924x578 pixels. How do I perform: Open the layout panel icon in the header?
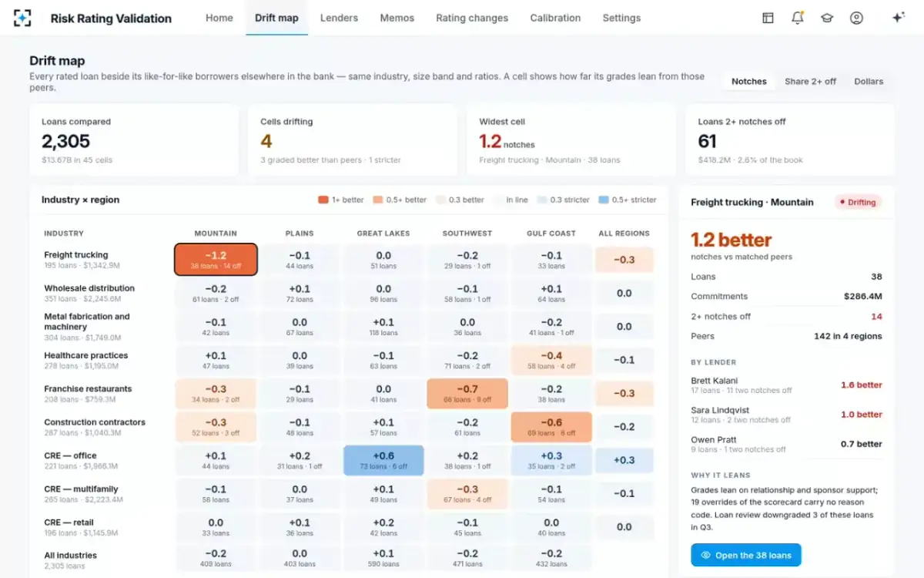(768, 18)
